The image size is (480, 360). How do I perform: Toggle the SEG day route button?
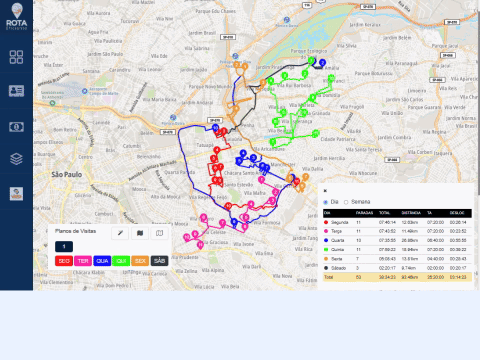pyautogui.click(x=64, y=261)
